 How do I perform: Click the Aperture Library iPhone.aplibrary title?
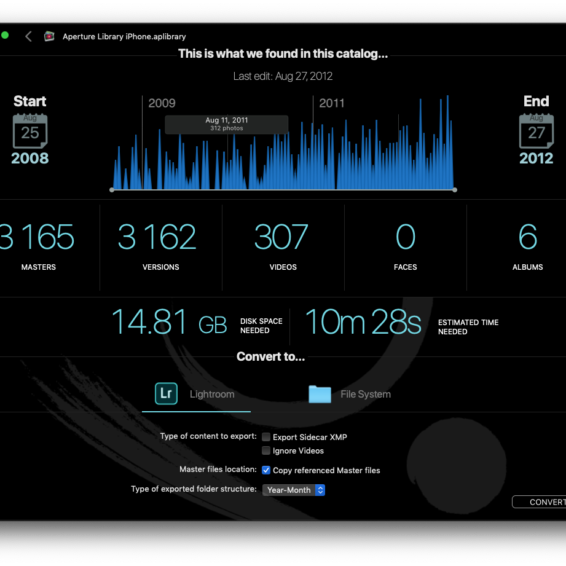click(124, 36)
